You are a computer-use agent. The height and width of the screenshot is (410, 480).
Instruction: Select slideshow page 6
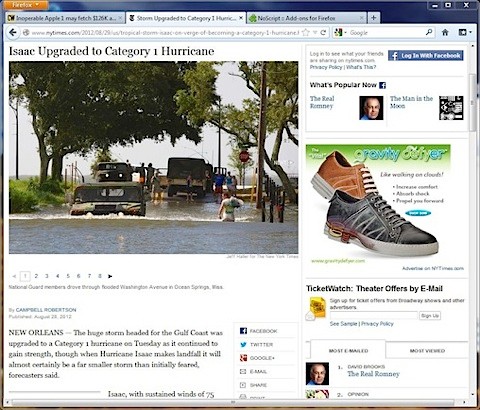tap(78, 276)
